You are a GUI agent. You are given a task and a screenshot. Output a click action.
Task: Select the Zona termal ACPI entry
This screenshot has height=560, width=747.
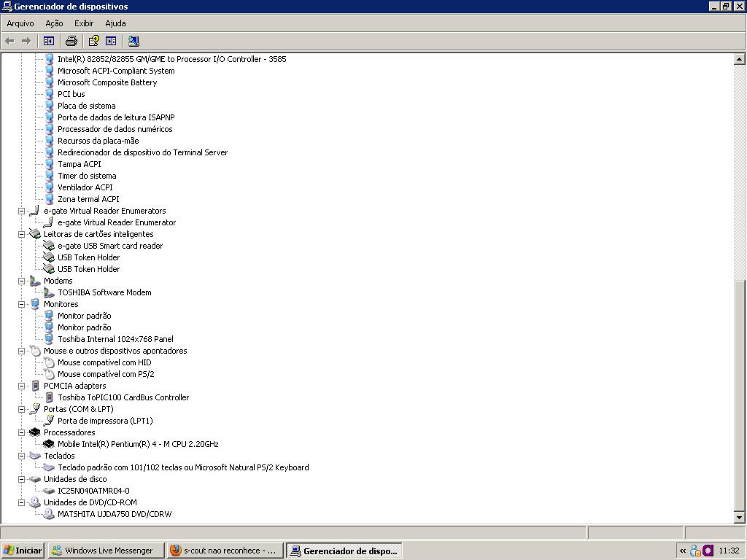[88, 199]
